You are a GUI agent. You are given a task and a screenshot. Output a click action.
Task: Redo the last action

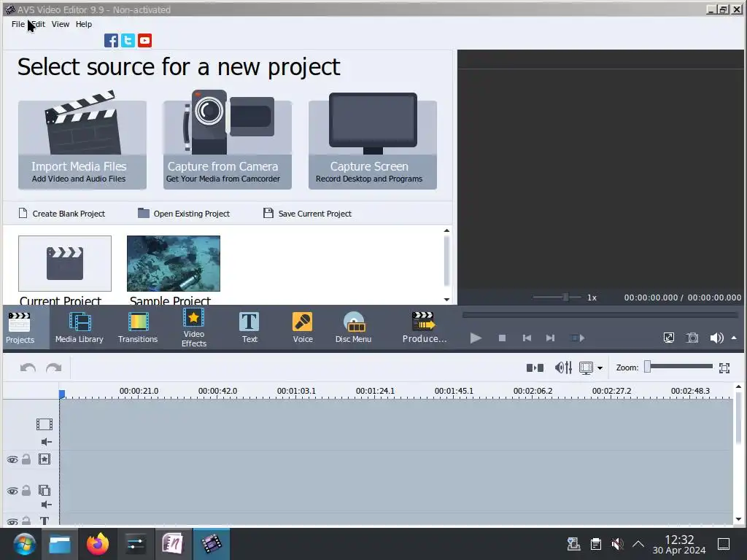coord(54,367)
